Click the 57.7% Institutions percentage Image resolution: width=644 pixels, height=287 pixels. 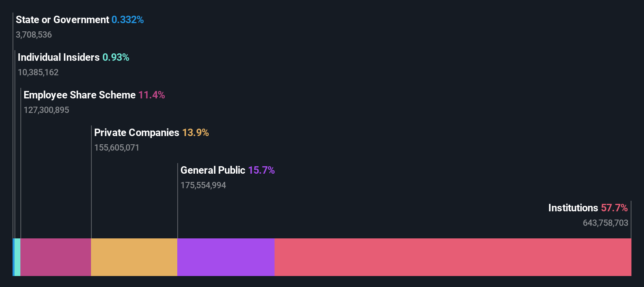pyautogui.click(x=614, y=208)
